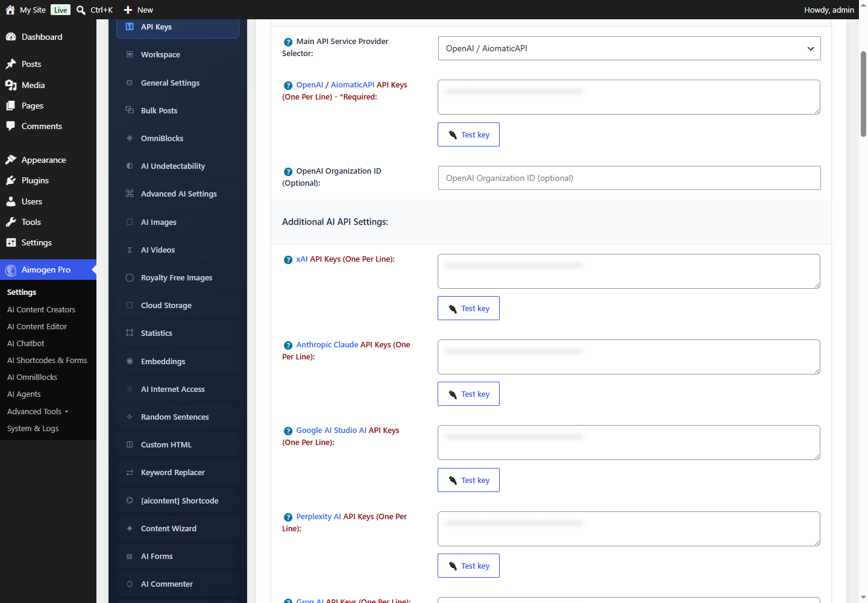
Task: Click the Aimogen Pro logo icon
Action: (11, 270)
